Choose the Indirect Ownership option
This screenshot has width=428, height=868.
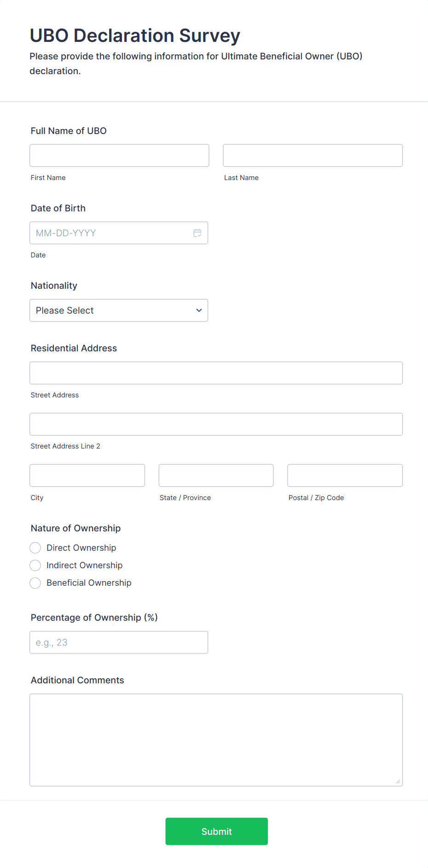[35, 565]
